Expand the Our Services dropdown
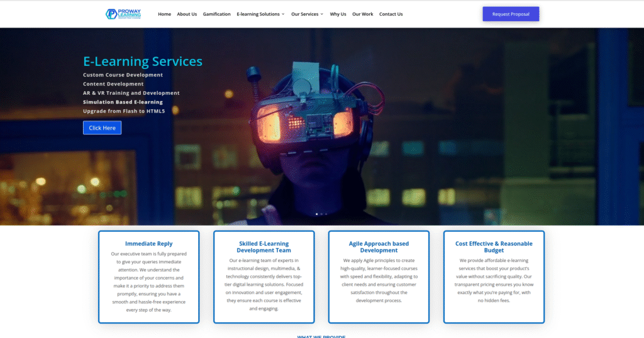Image resolution: width=644 pixels, height=338 pixels. point(307,14)
